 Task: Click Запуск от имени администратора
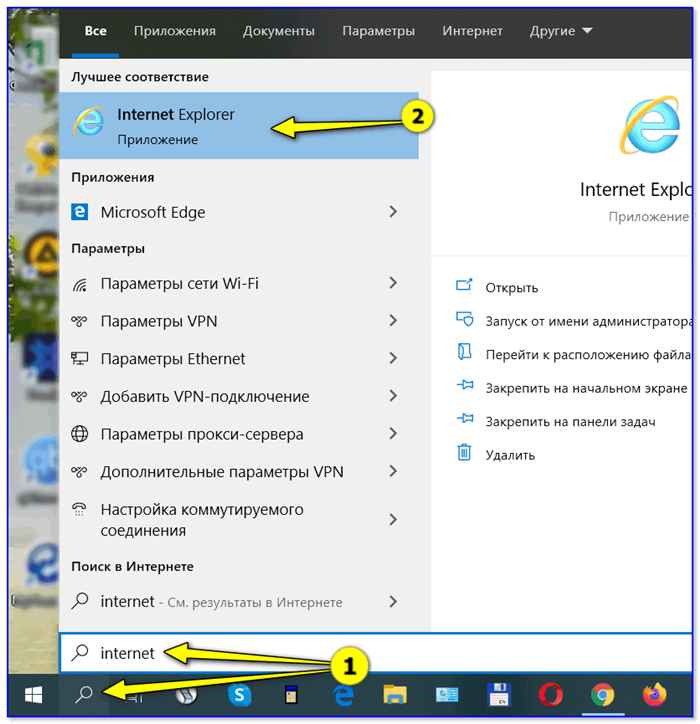(x=589, y=321)
